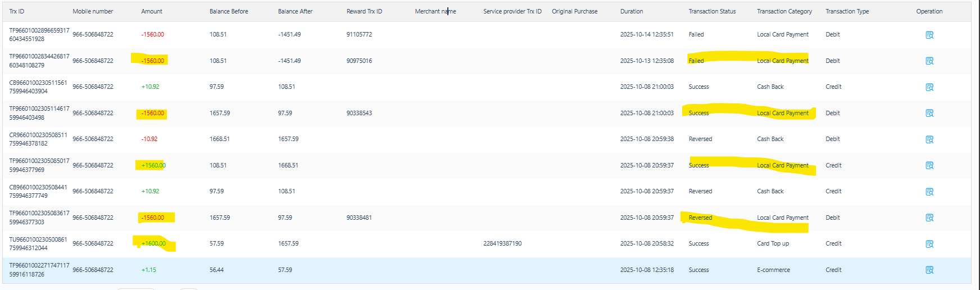Select the highlighted +1600.00 amount cell
The width and height of the screenshot is (980, 290).
pyautogui.click(x=153, y=243)
